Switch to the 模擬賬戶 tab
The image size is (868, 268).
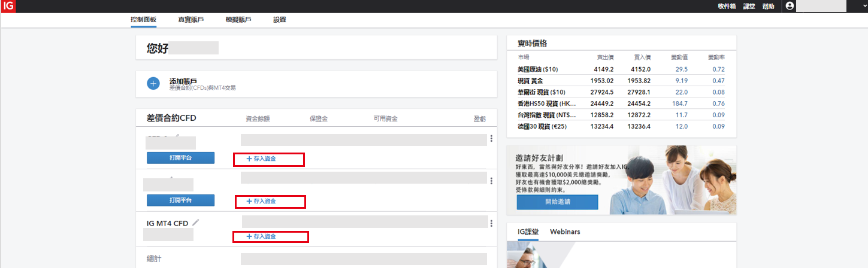[x=238, y=20]
